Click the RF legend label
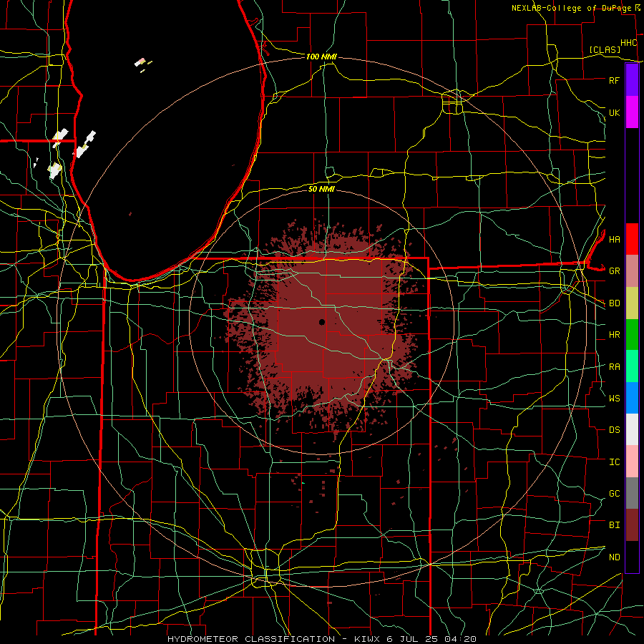Image resolution: width=644 pixels, height=644 pixels. [615, 80]
